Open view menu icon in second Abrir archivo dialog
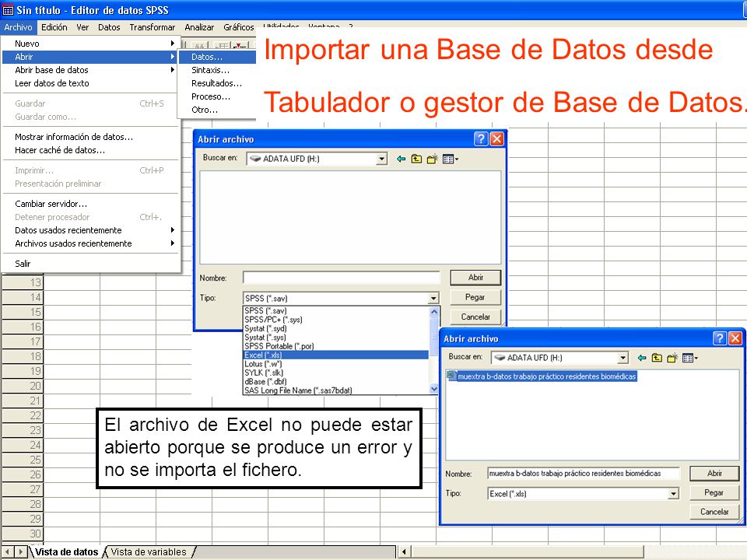Image resolution: width=747 pixels, height=560 pixels. point(690,358)
